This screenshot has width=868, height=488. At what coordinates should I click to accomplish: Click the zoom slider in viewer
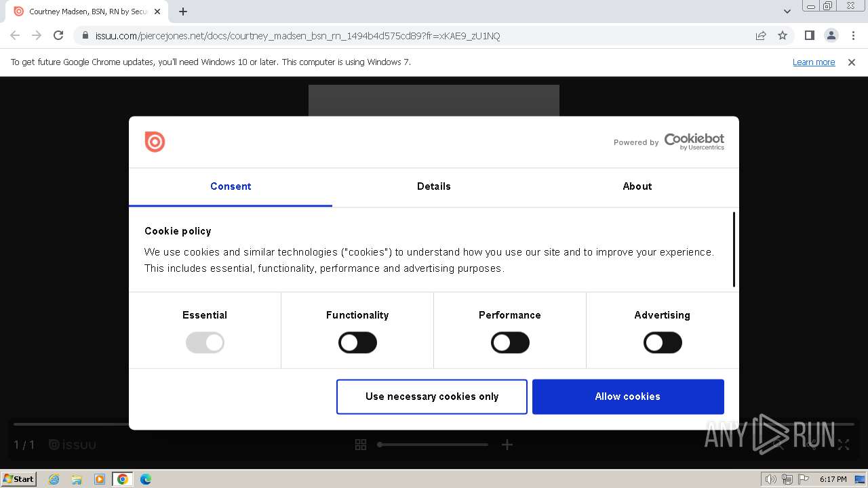click(433, 445)
